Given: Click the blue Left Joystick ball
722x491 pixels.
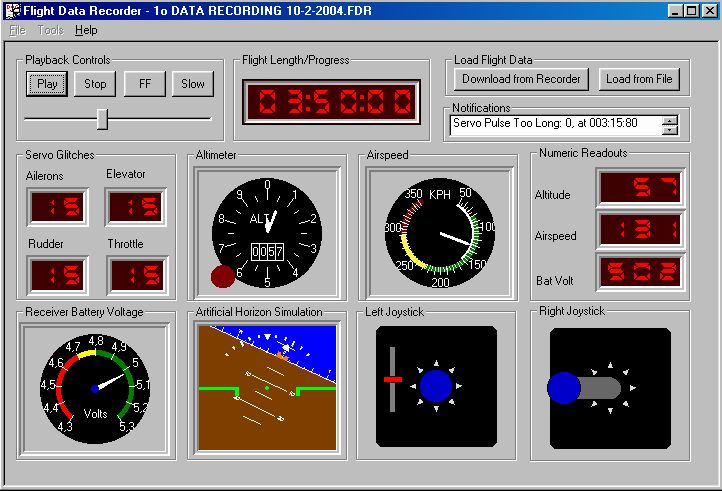Looking at the screenshot, I should click(436, 386).
